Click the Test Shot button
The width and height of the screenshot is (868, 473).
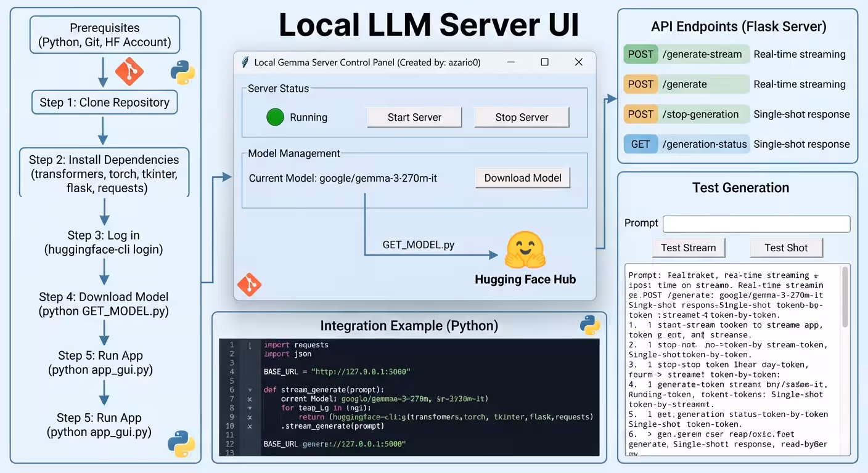(786, 248)
